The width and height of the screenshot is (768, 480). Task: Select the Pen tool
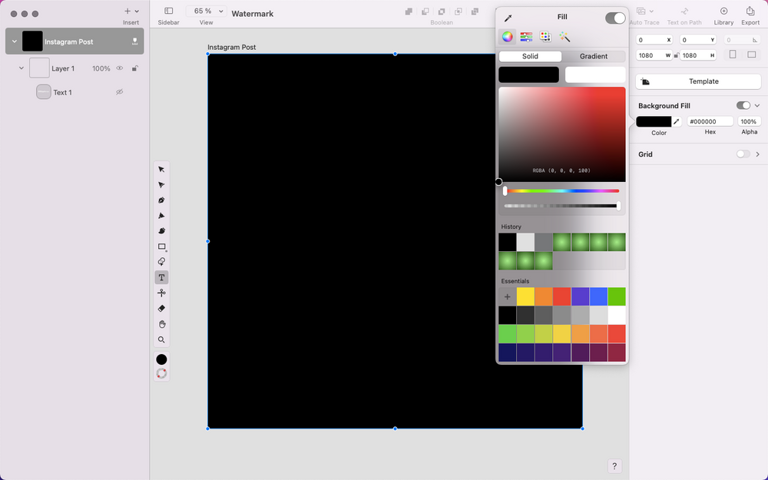tap(161, 200)
